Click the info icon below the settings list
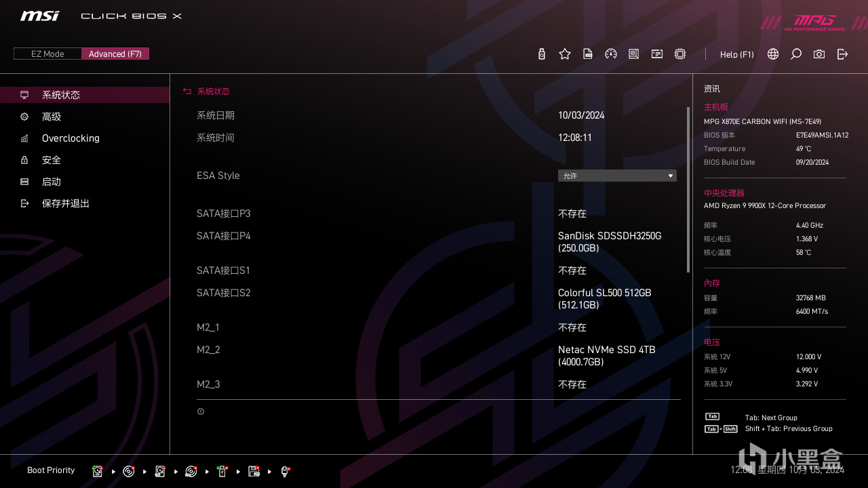Viewport: 868px width, 488px height. point(201,411)
